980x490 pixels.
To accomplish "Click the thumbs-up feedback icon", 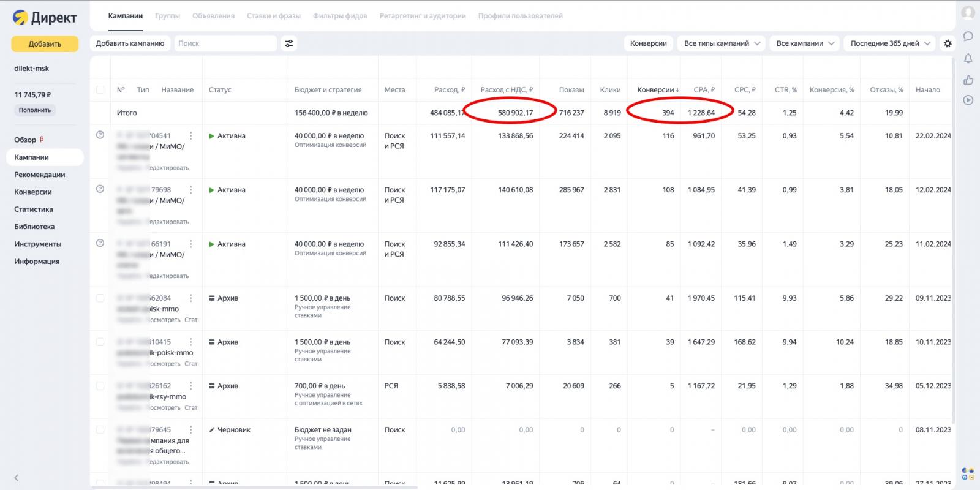I will [968, 80].
